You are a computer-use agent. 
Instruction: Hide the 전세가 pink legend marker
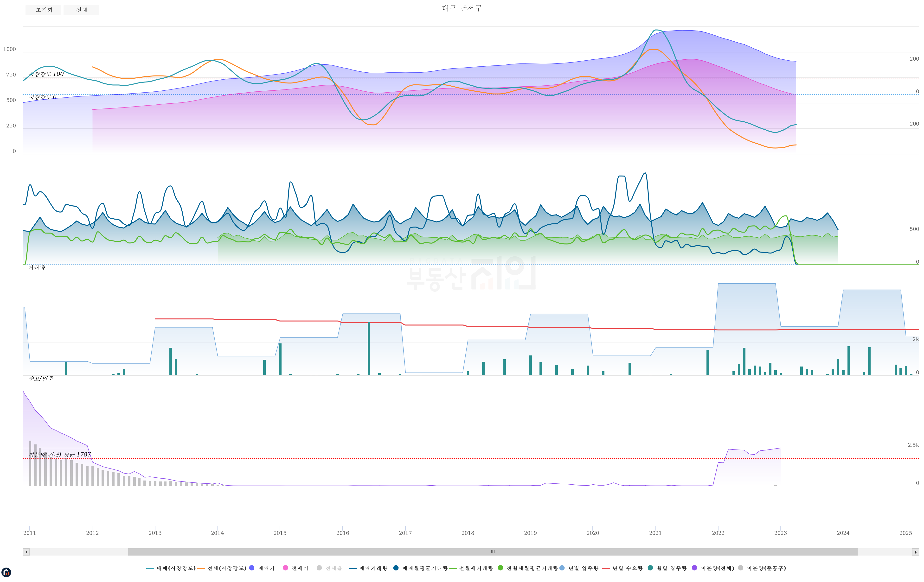285,568
